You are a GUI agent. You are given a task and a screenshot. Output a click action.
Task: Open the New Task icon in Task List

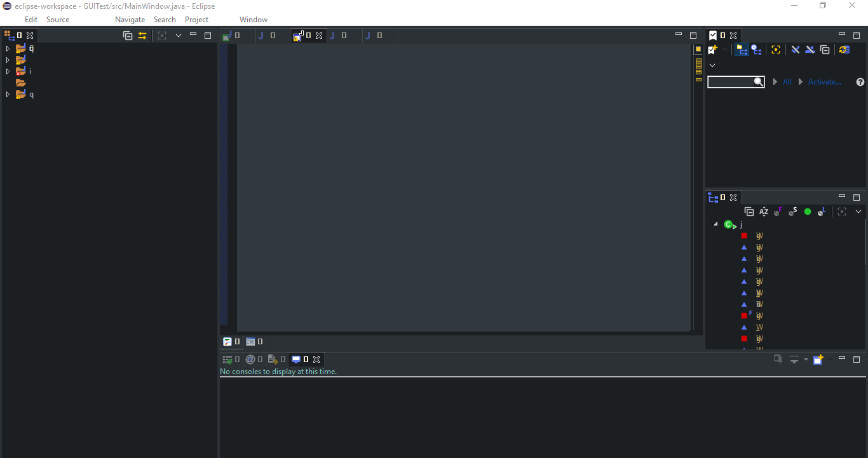point(713,50)
